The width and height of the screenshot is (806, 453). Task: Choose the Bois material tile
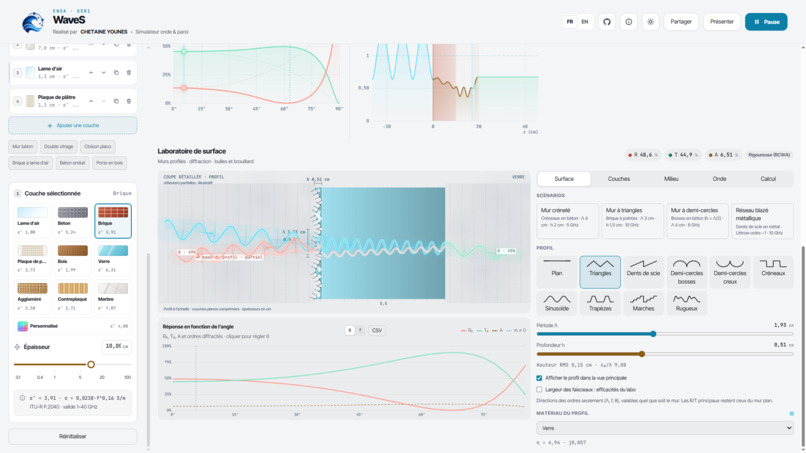click(x=72, y=259)
